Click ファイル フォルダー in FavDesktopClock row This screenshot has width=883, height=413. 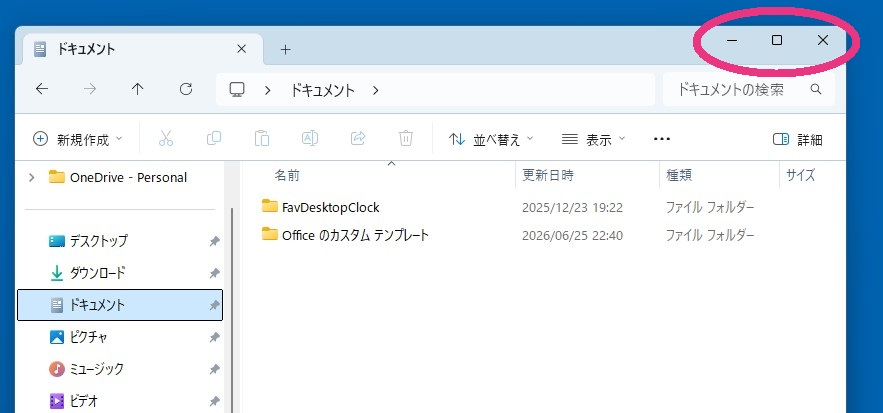(710, 207)
